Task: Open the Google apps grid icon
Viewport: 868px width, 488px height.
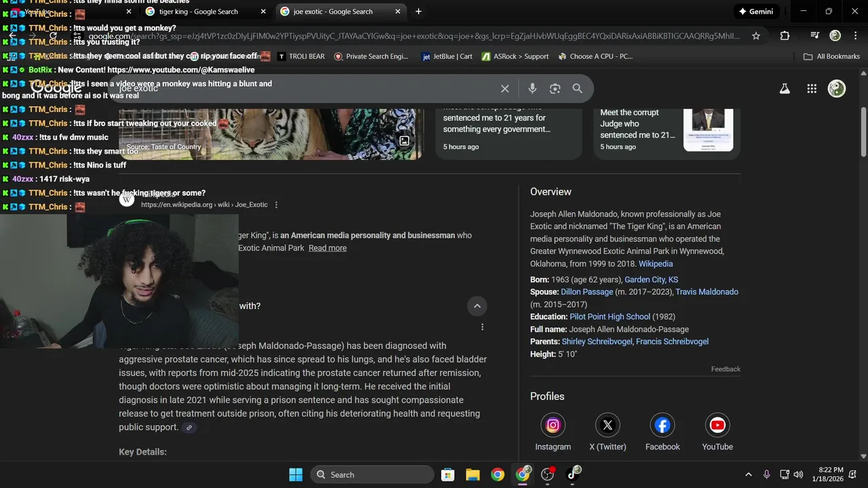Action: [x=812, y=89]
